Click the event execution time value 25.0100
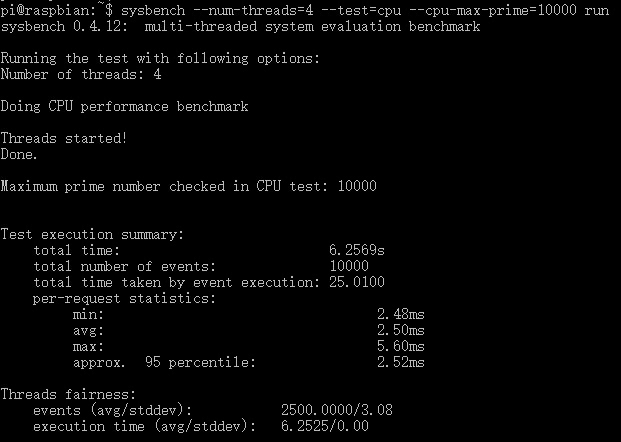This screenshot has width=621, height=442. tap(356, 282)
